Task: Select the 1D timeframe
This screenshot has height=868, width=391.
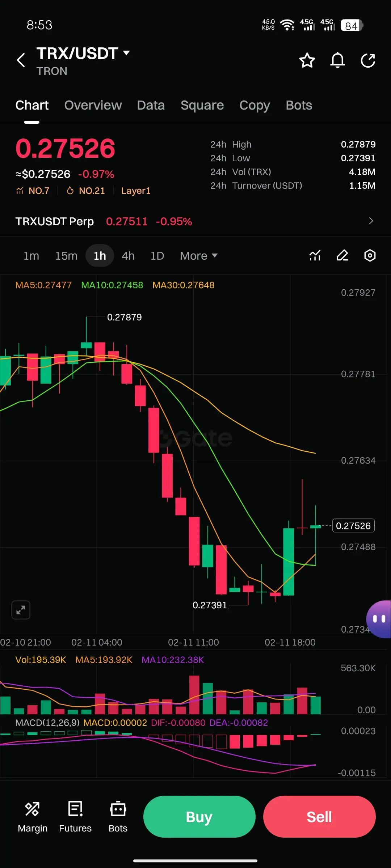Action: tap(157, 256)
